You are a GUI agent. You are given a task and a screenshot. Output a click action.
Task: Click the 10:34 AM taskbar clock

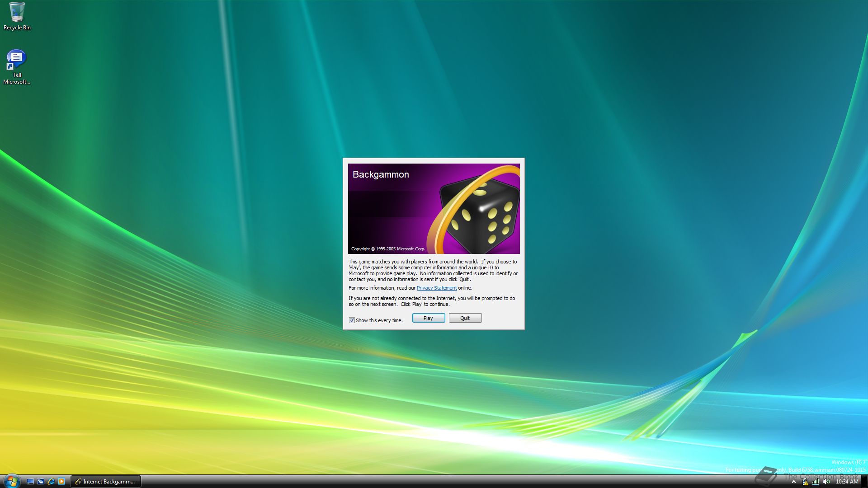[x=847, y=482]
